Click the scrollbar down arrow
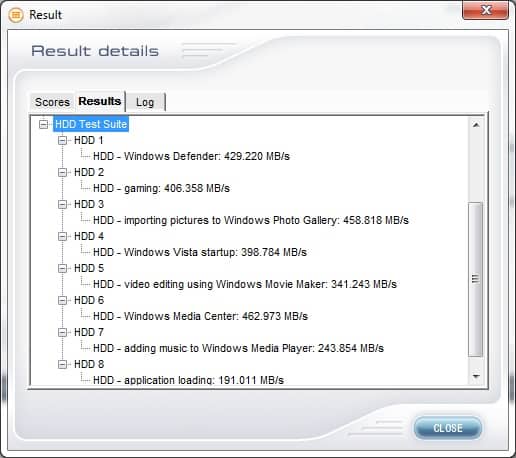This screenshot has width=516, height=458. tap(476, 376)
